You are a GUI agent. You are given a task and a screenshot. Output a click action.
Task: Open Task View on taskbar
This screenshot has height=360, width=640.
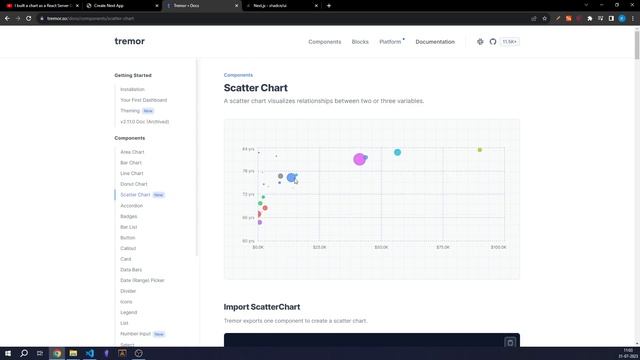click(x=40, y=353)
